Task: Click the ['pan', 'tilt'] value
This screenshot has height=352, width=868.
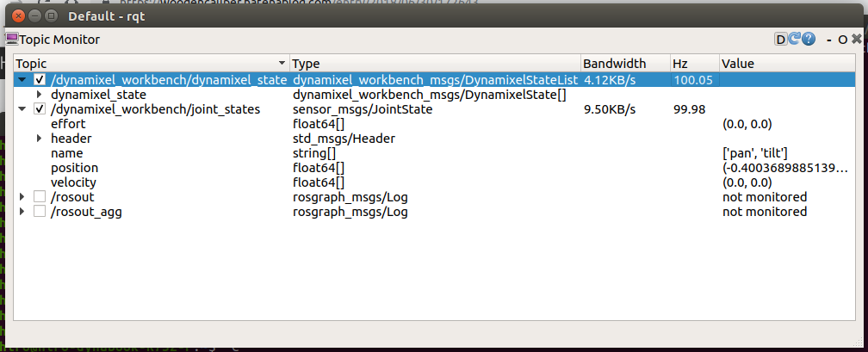Action: (x=754, y=153)
